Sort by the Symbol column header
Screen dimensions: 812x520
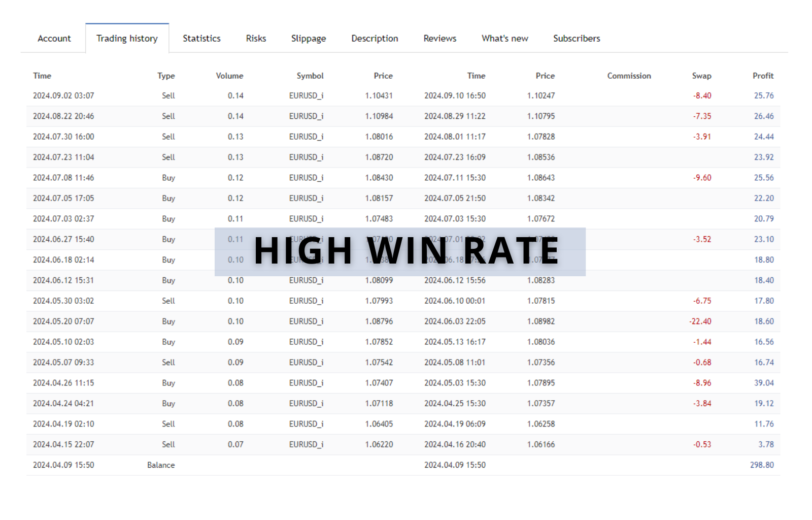(310, 76)
